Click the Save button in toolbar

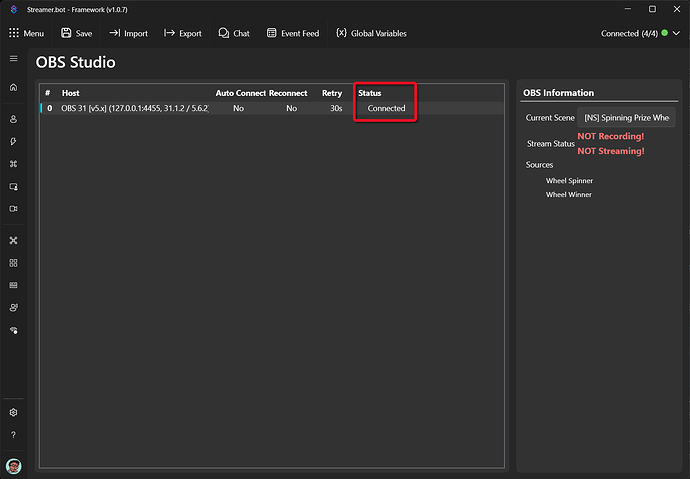click(x=77, y=33)
